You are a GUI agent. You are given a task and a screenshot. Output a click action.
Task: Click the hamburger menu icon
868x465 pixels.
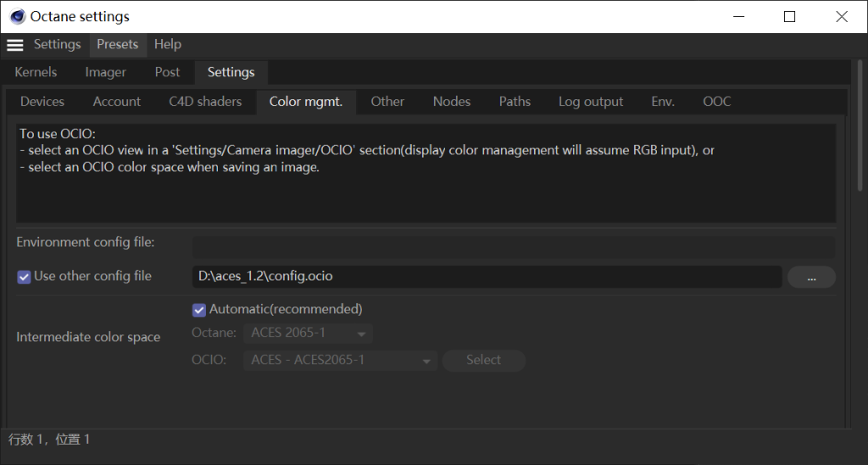point(14,45)
